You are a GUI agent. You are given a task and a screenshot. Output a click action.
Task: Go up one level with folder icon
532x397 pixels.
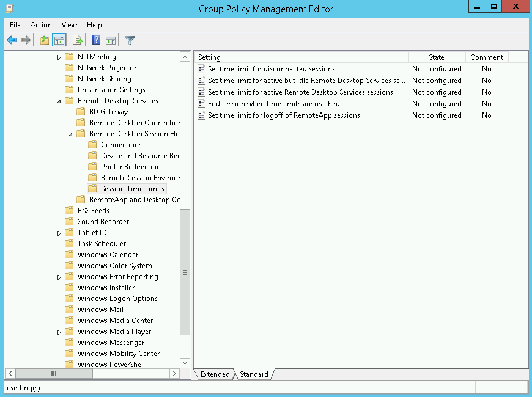point(45,40)
